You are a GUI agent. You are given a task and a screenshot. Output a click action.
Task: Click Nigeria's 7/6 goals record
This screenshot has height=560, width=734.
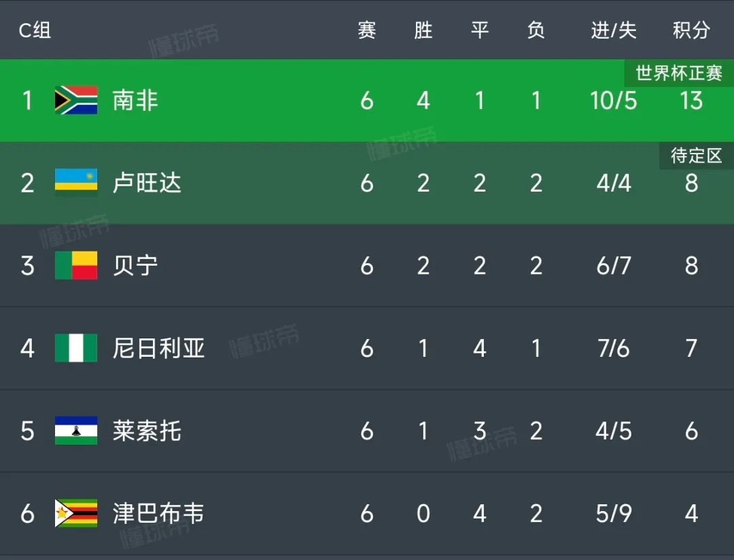pyautogui.click(x=613, y=349)
